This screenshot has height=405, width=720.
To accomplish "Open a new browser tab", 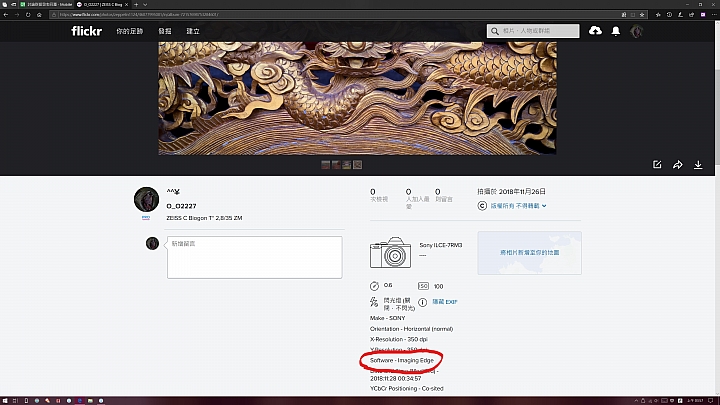I will [x=136, y=5].
